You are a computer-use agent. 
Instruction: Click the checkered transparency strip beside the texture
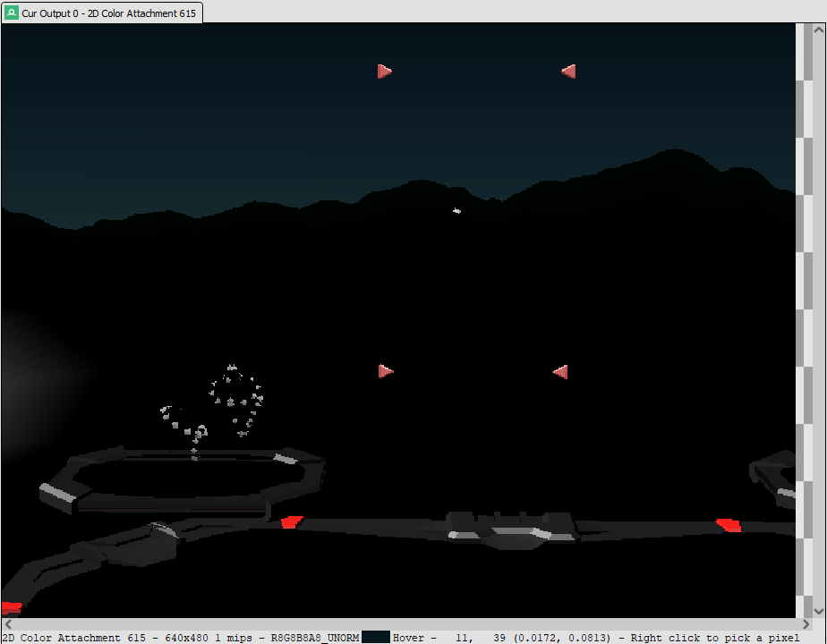(804, 320)
